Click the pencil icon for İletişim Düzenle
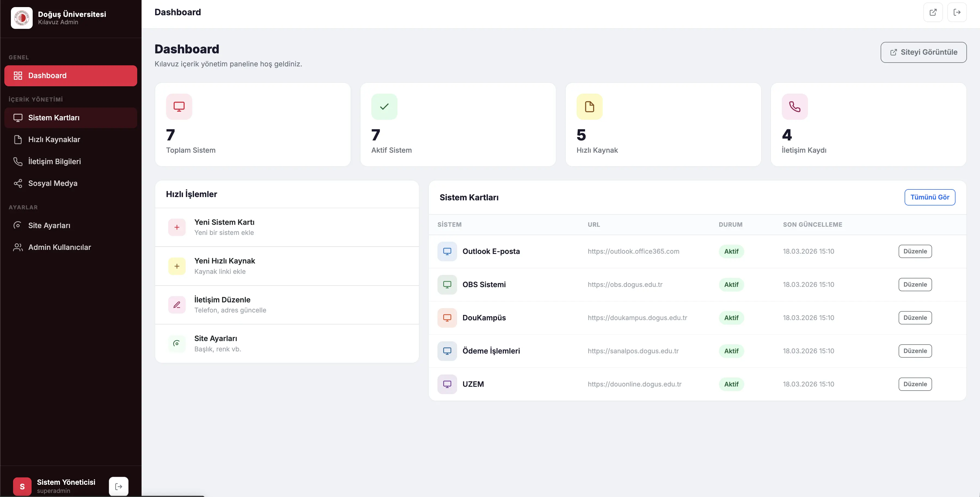The width and height of the screenshot is (980, 497). (x=177, y=305)
